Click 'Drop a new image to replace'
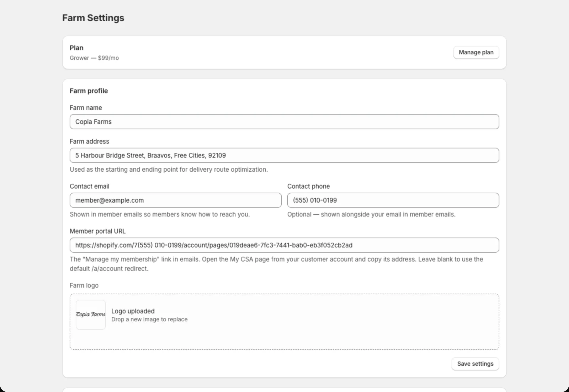569x392 pixels. pyautogui.click(x=149, y=319)
